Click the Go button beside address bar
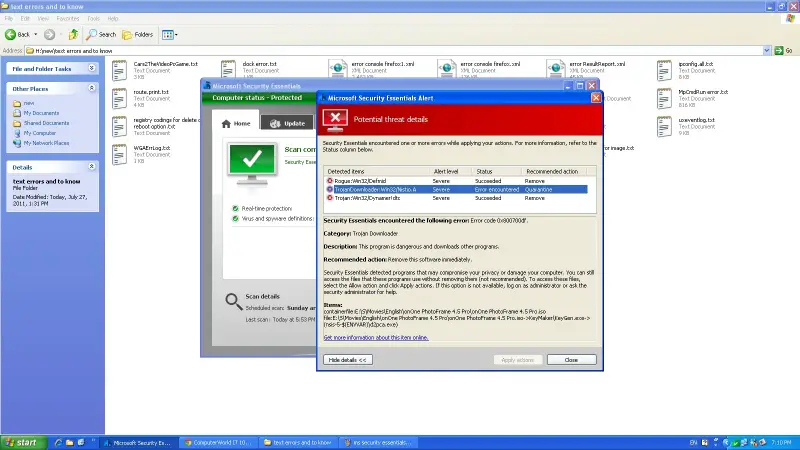This screenshot has width=800, height=450. 784,51
